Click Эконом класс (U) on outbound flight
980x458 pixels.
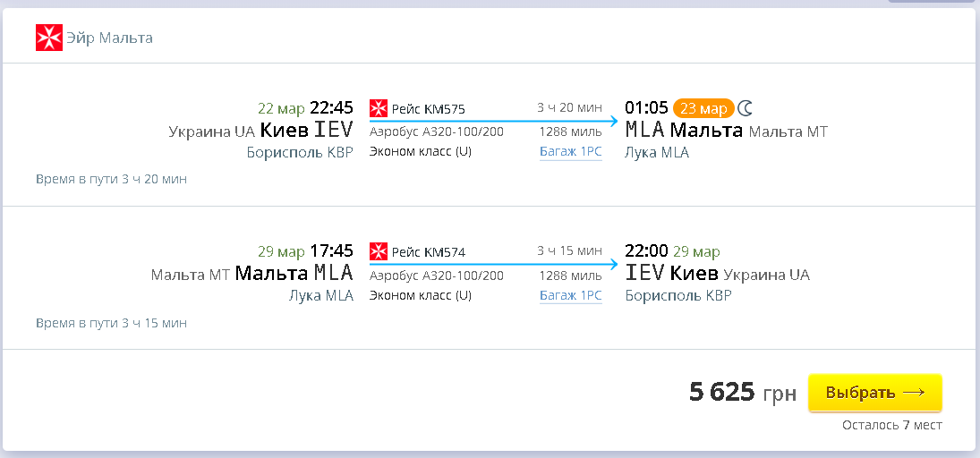420,151
